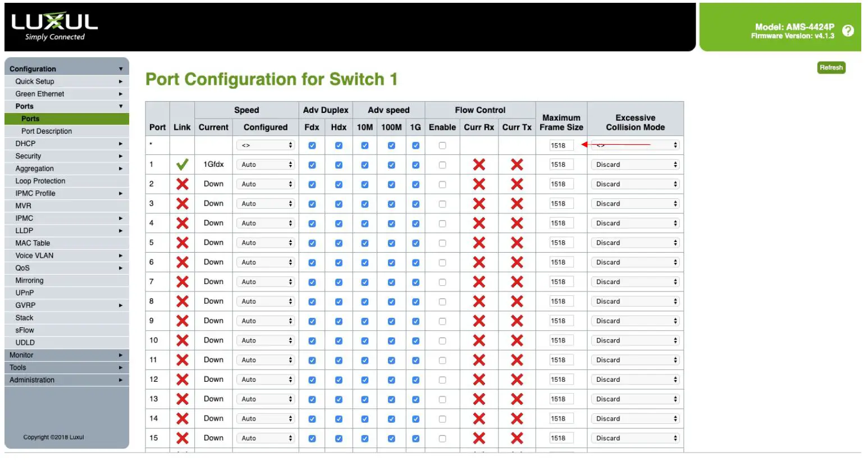Viewport: 868px width, 461px height.
Task: Enable flow control for port 11
Action: [442, 360]
